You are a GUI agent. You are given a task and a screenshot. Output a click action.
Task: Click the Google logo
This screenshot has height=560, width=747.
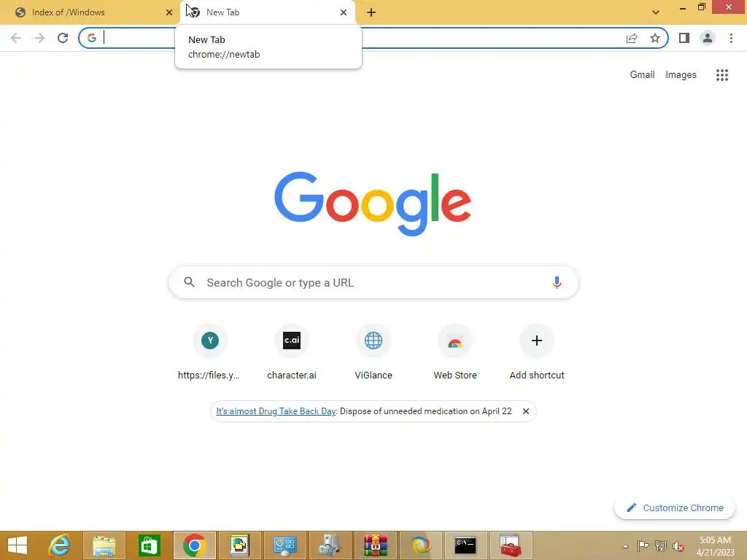(373, 203)
